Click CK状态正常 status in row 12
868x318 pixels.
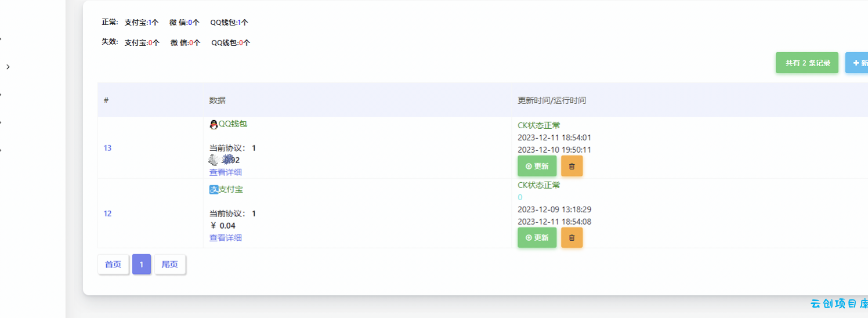click(x=539, y=185)
